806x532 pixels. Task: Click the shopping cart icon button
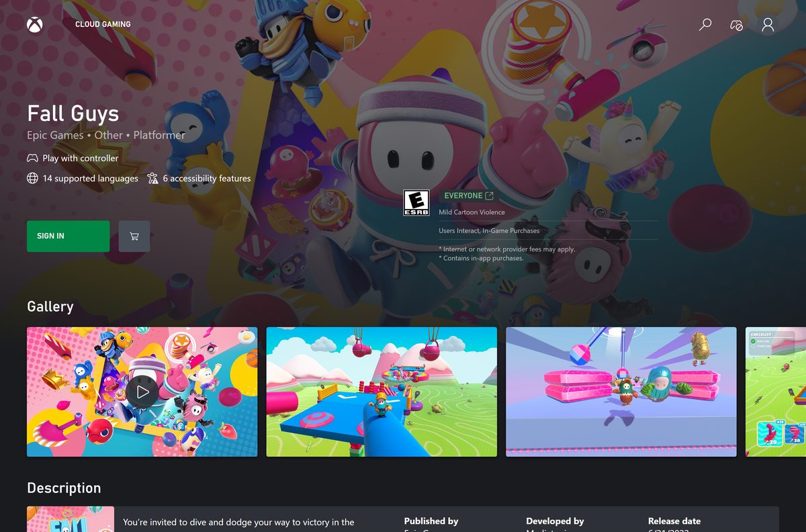(x=134, y=236)
